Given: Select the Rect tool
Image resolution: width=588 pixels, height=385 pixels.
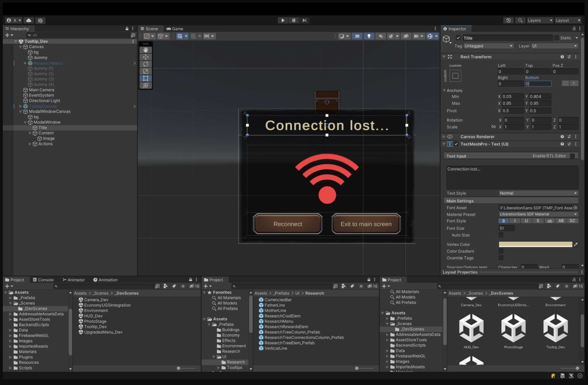Looking at the screenshot, I should tap(146, 78).
